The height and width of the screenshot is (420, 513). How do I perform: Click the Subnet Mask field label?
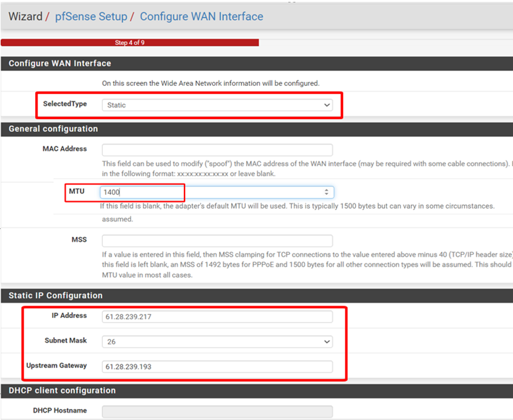(x=65, y=341)
